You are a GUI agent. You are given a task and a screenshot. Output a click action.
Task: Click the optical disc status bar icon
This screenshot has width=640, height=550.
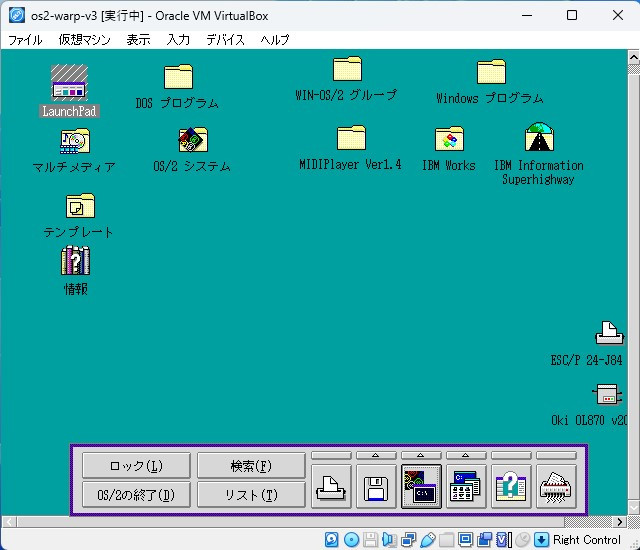(x=351, y=540)
